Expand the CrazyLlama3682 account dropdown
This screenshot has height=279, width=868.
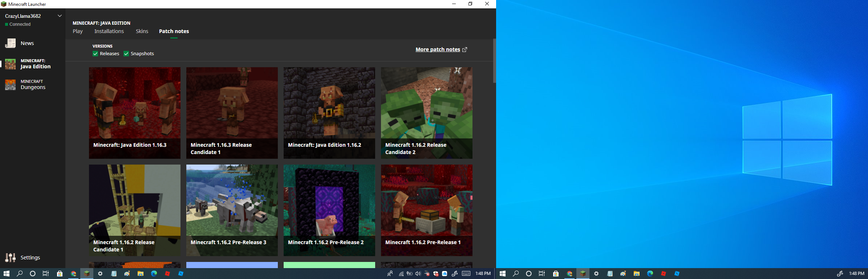coord(60,16)
